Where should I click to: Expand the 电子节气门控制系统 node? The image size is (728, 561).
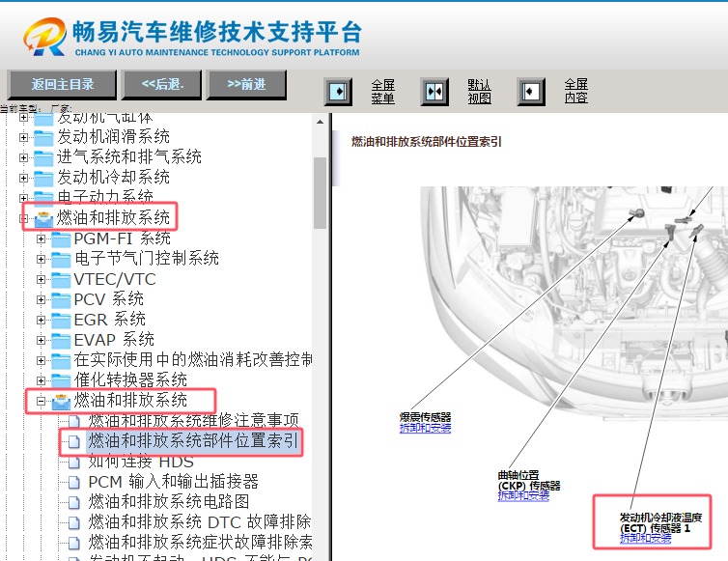pos(41,259)
